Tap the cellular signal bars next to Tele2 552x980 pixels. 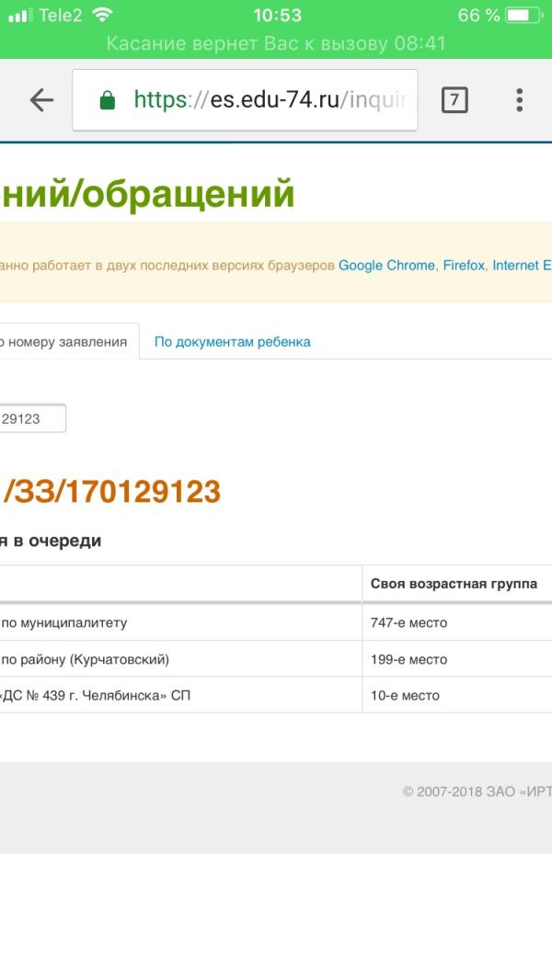pyautogui.click(x=19, y=15)
